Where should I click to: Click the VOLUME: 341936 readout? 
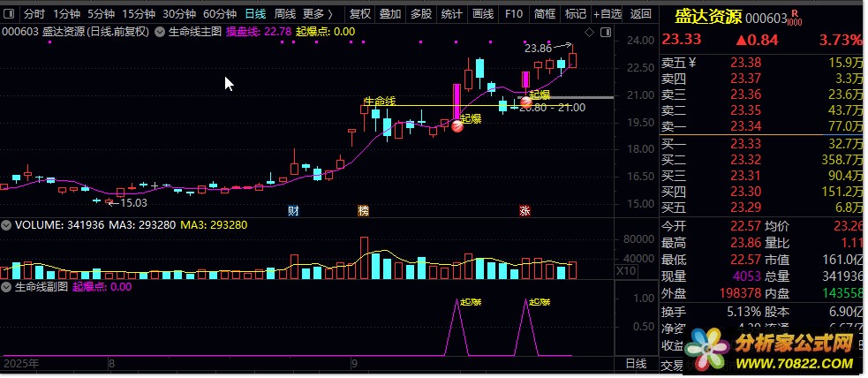point(60,225)
